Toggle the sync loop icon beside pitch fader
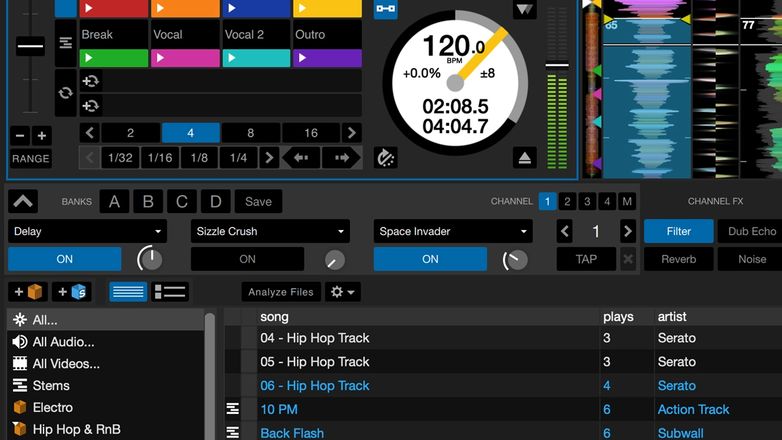The width and height of the screenshot is (782, 440). (x=65, y=93)
